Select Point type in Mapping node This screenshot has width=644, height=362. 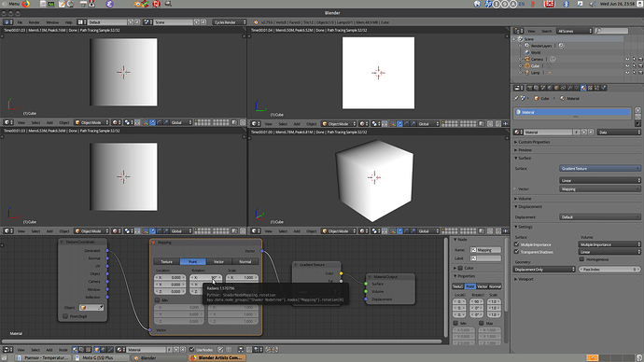point(192,261)
